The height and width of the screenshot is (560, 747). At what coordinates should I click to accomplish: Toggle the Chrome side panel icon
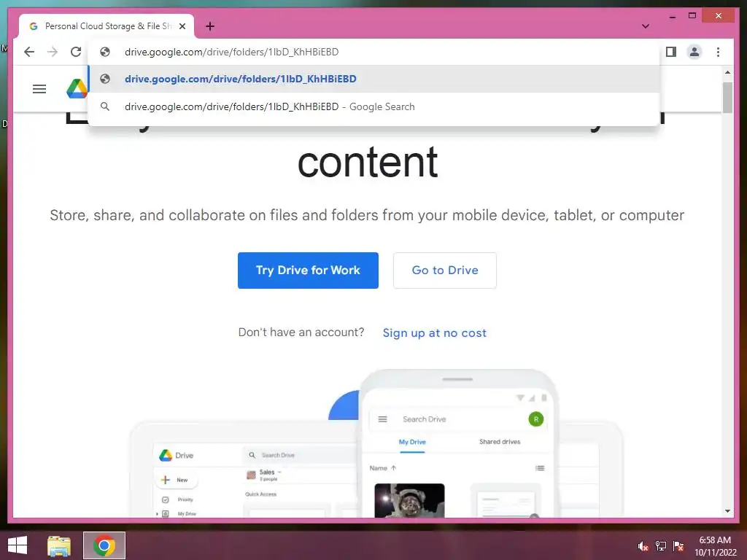(671, 52)
